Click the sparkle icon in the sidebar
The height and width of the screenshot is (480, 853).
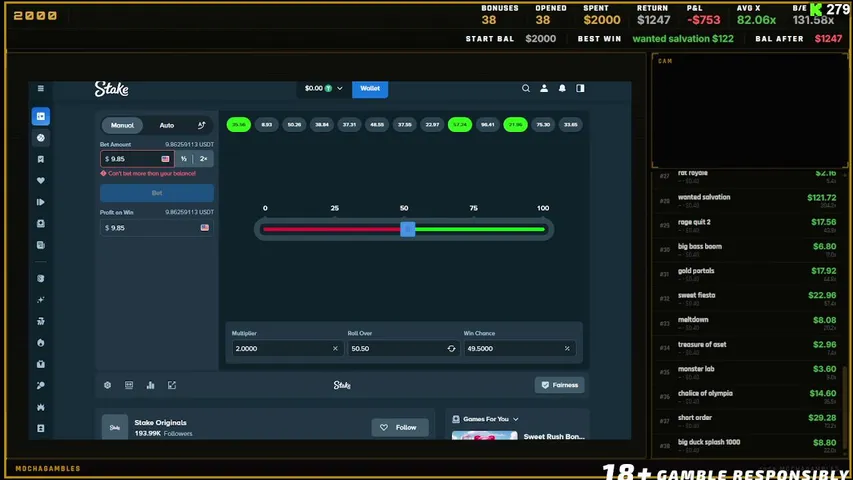pyautogui.click(x=41, y=300)
